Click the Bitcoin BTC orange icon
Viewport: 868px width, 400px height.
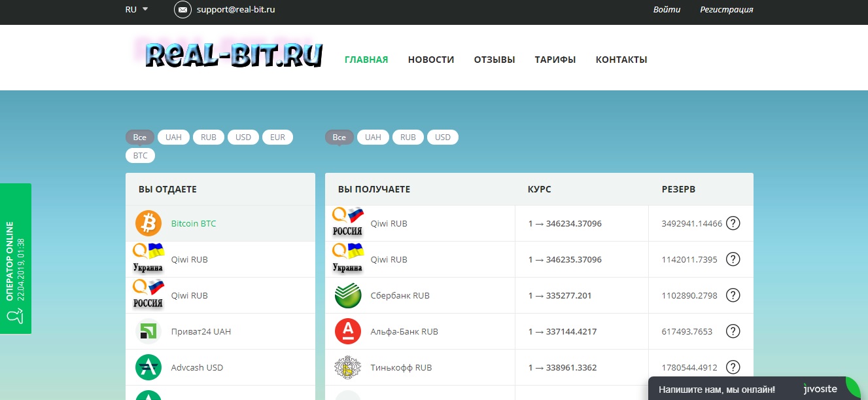point(148,223)
